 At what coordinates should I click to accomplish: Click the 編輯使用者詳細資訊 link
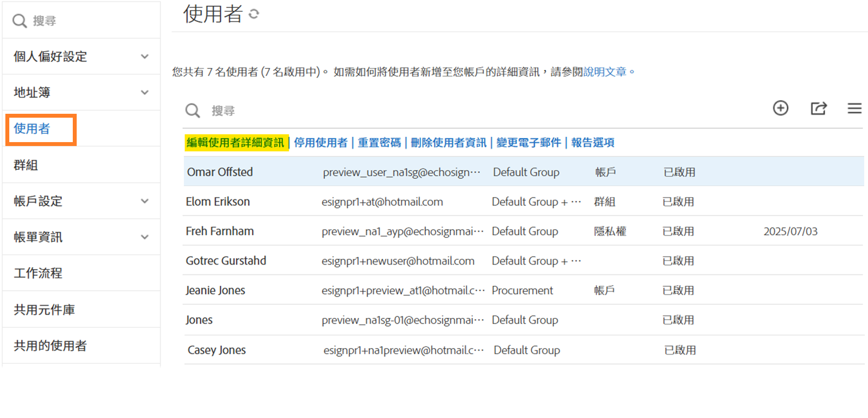click(235, 143)
